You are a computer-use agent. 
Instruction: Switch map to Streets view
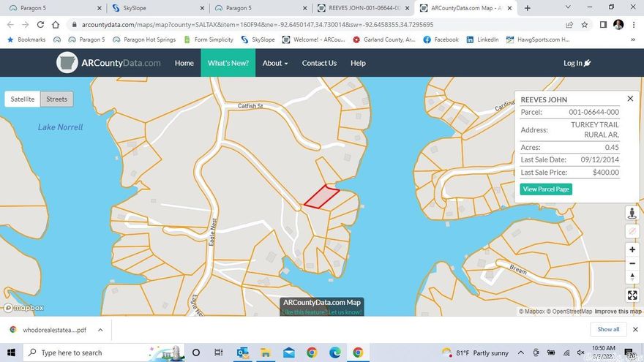click(56, 99)
